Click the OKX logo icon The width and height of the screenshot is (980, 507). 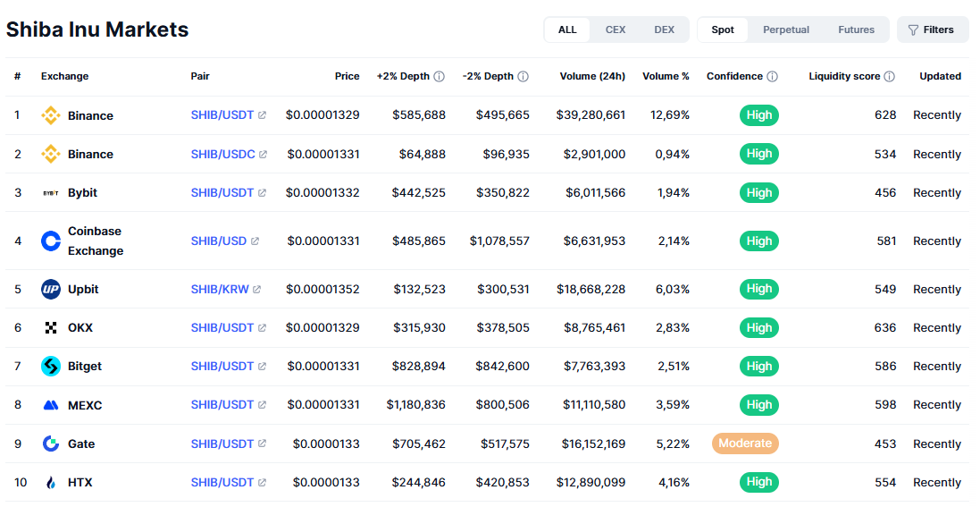51,328
